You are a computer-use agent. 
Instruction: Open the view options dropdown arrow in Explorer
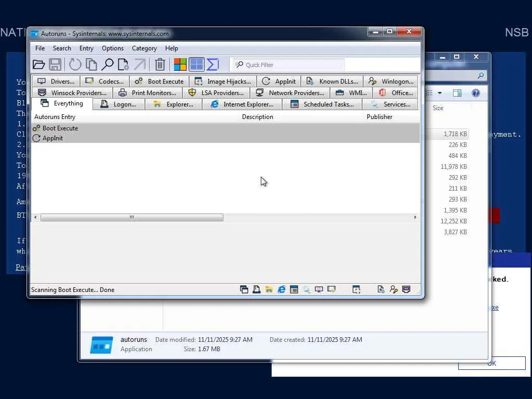(440, 93)
